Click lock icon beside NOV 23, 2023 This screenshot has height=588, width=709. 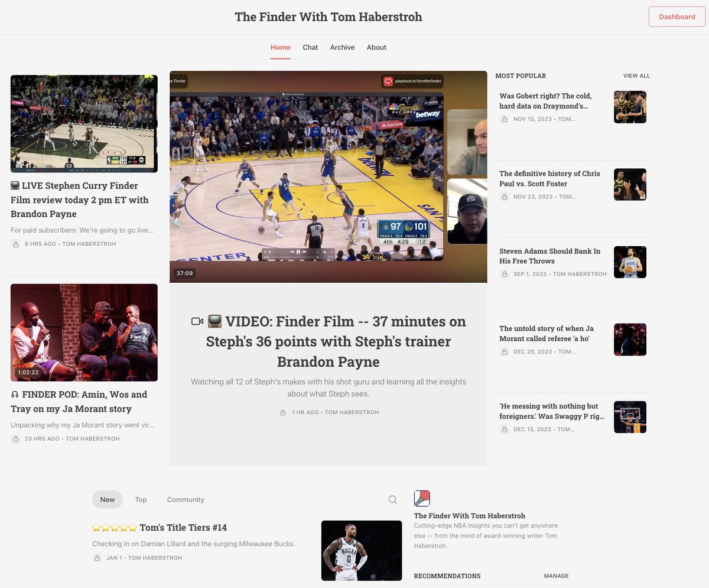point(504,197)
